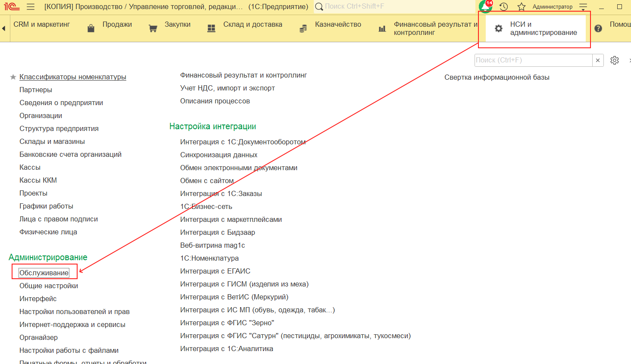The height and width of the screenshot is (364, 631).
Task: Click the Склад и доставка grid icon
Action: pos(211,28)
